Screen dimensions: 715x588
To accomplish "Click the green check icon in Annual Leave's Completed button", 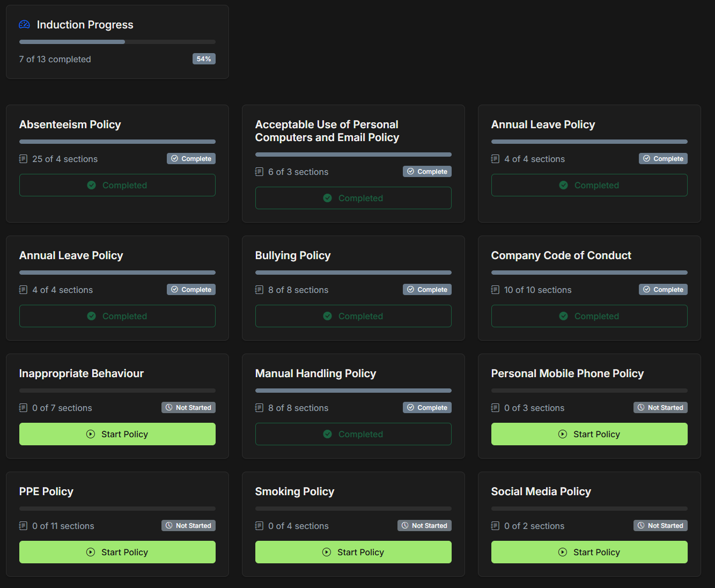I will 563,185.
